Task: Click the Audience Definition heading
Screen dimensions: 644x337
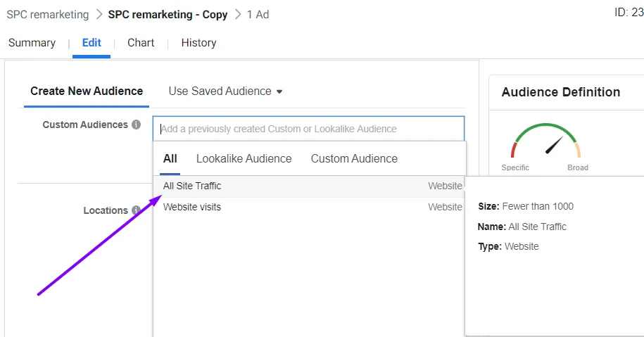Action: (561, 92)
